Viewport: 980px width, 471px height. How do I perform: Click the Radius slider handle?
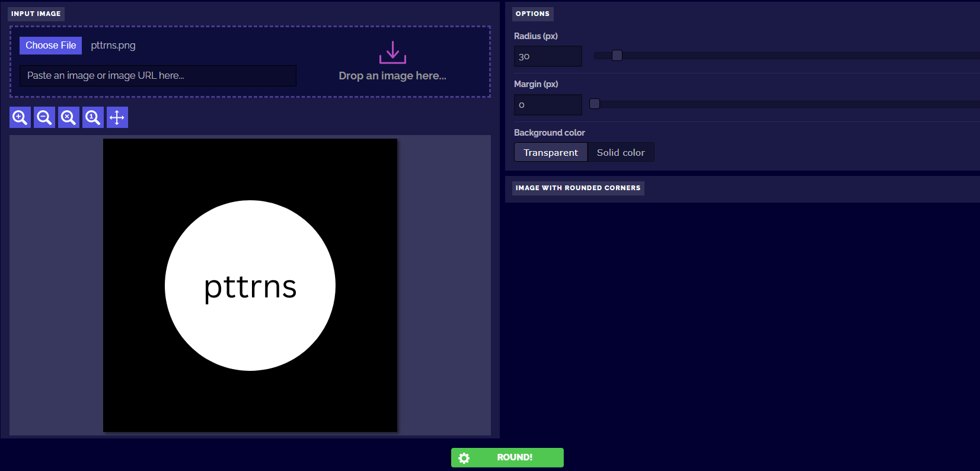coord(617,56)
